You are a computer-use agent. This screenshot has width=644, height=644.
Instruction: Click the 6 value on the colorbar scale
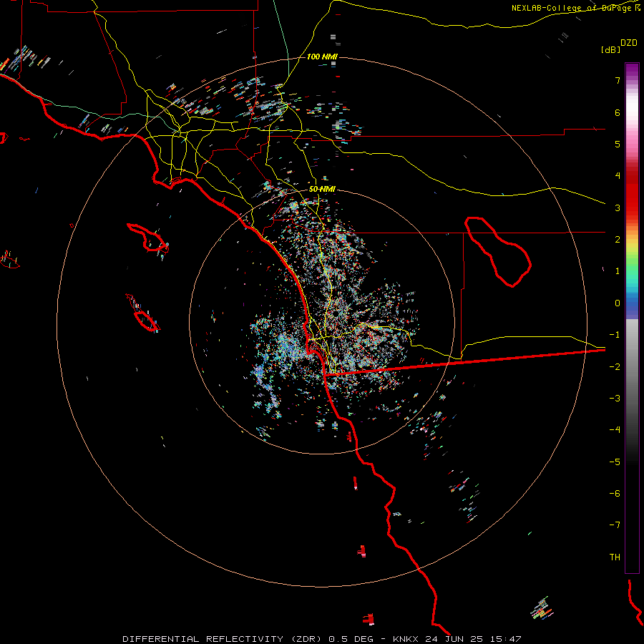618,112
